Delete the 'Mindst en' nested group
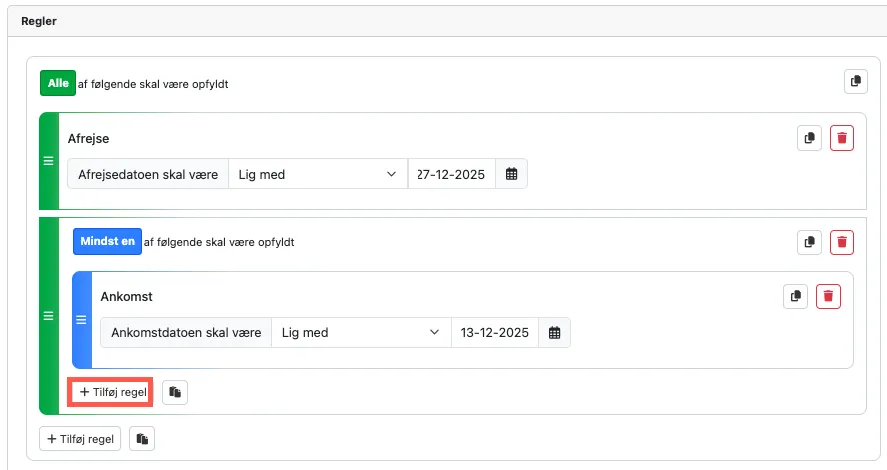The image size is (887, 470). 842,241
